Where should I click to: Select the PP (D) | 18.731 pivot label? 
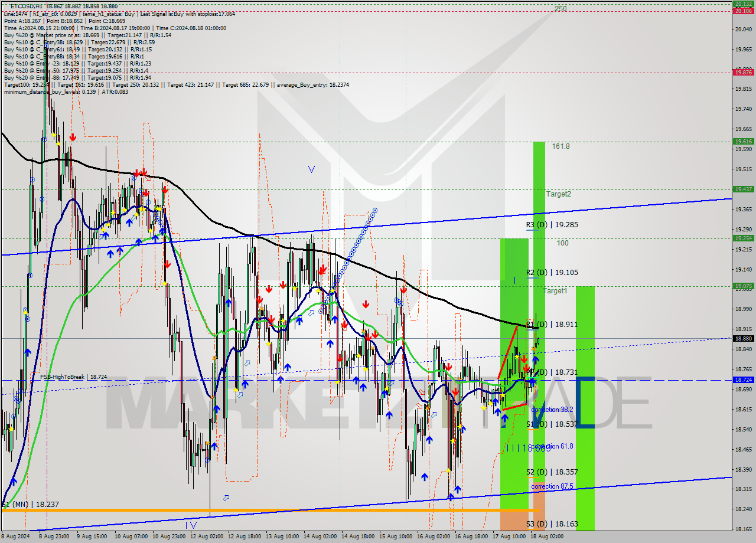point(552,372)
